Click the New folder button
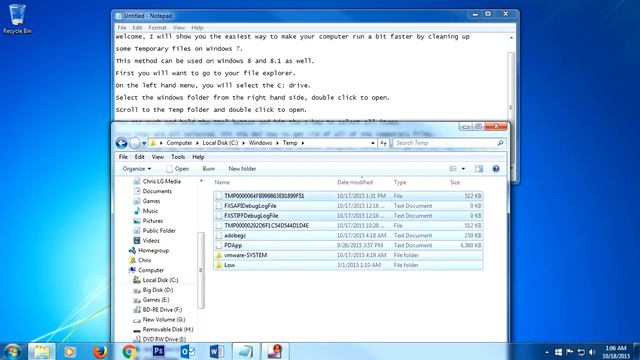640x360 pixels. [242, 169]
